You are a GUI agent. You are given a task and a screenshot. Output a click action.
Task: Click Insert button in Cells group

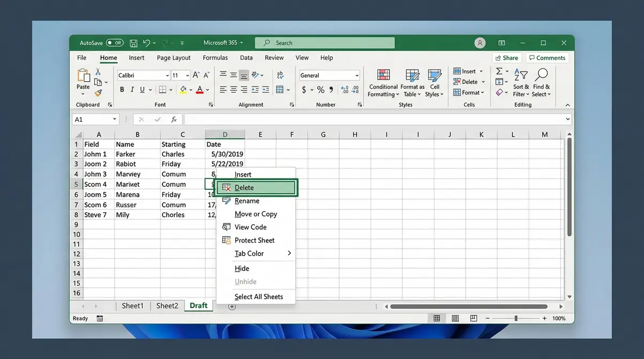(468, 71)
